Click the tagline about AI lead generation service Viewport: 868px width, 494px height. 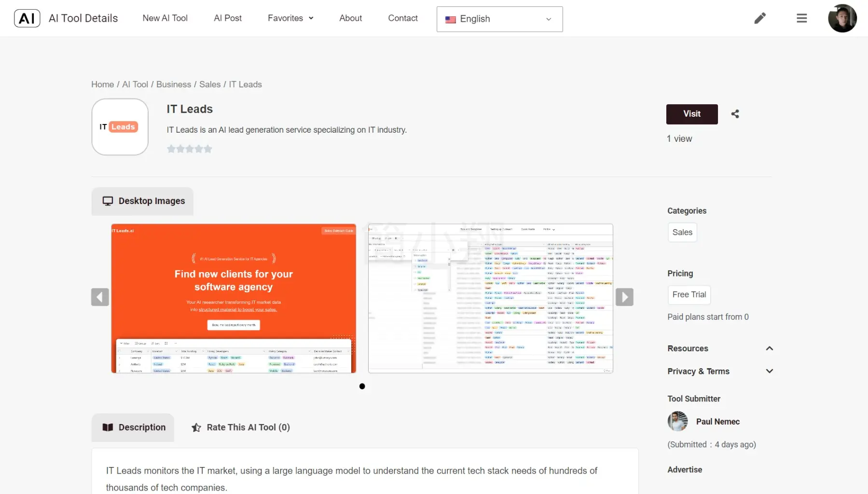[x=287, y=130]
